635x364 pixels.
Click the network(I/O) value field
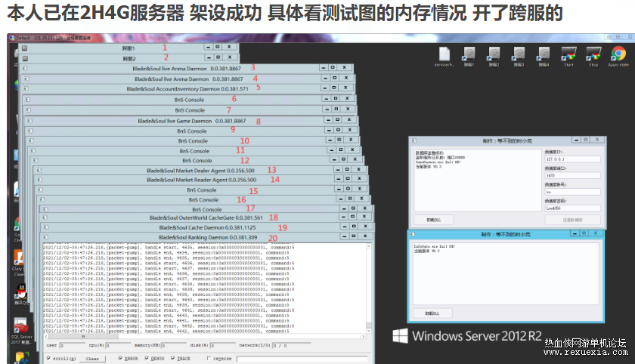click(291, 345)
